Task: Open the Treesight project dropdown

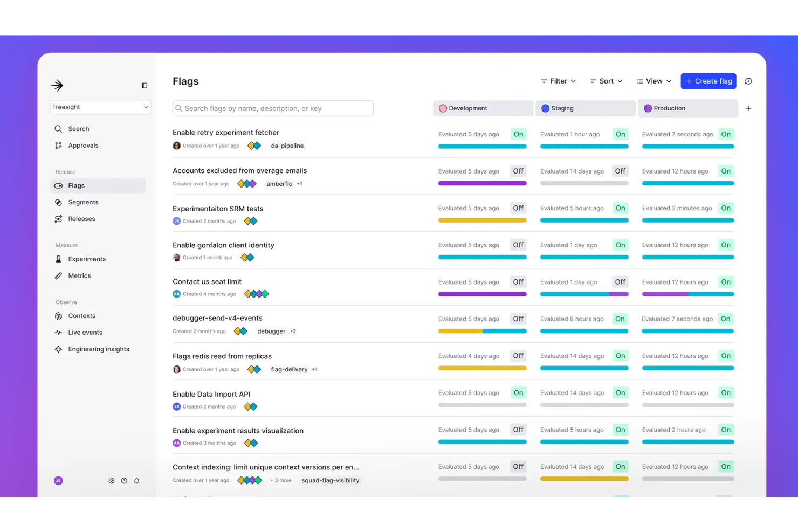Action: pyautogui.click(x=101, y=107)
